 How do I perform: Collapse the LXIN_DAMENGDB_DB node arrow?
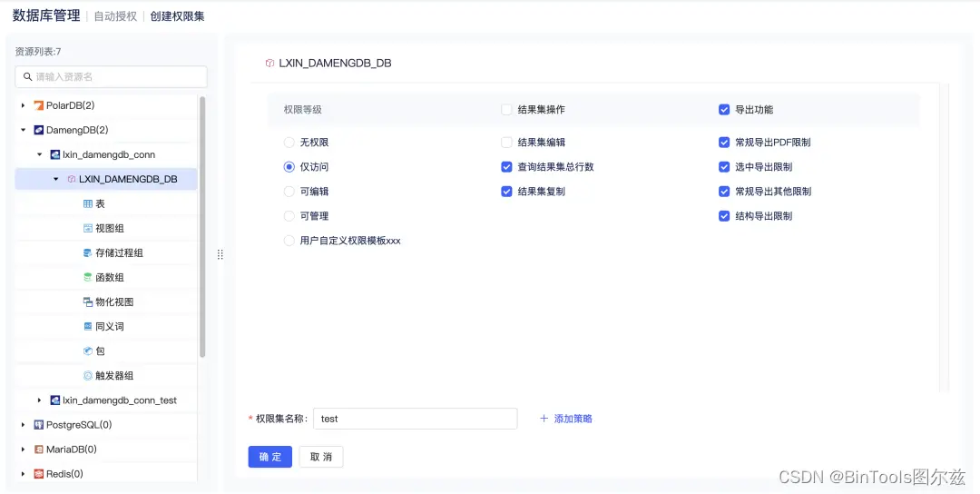(x=55, y=180)
